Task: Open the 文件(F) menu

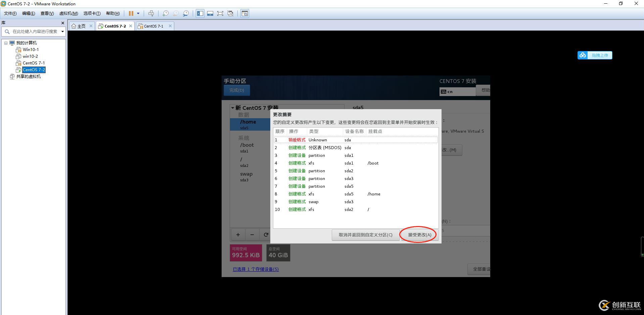Action: point(10,13)
